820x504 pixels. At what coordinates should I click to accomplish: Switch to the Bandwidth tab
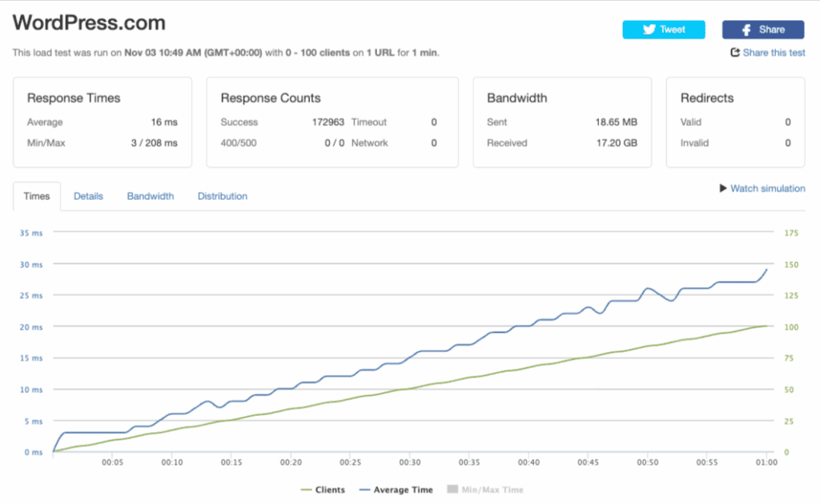pyautogui.click(x=150, y=196)
